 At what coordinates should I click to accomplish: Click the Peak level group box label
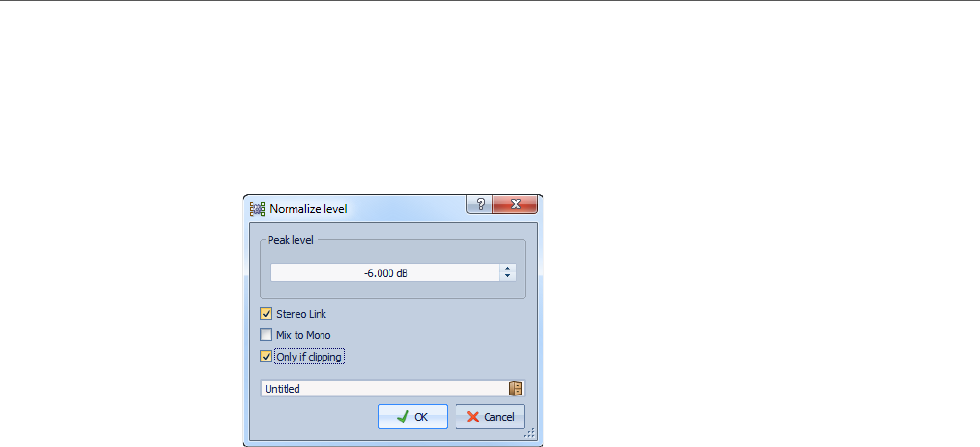point(290,239)
